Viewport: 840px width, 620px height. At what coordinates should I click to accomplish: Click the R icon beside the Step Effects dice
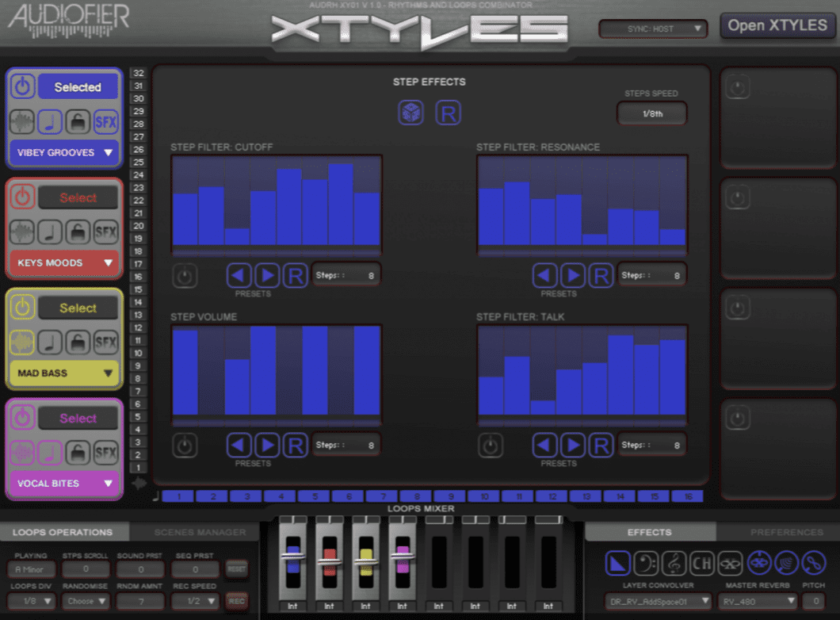[449, 113]
